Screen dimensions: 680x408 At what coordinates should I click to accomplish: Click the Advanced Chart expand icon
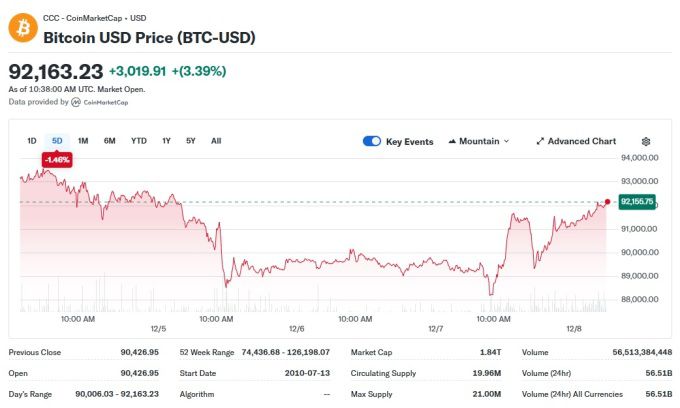click(x=540, y=141)
